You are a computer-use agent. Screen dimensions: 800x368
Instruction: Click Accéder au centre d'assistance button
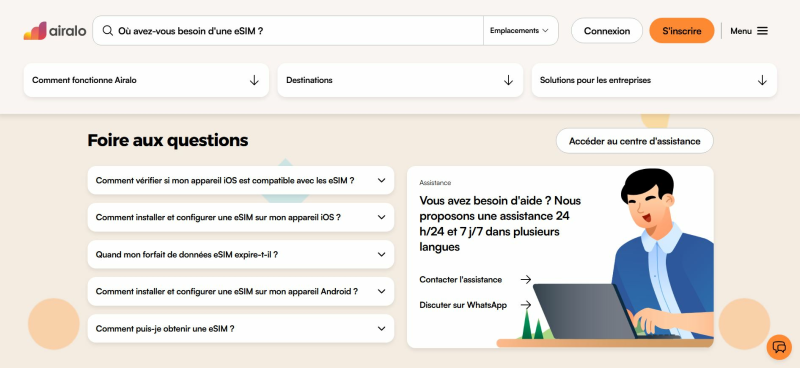click(635, 141)
